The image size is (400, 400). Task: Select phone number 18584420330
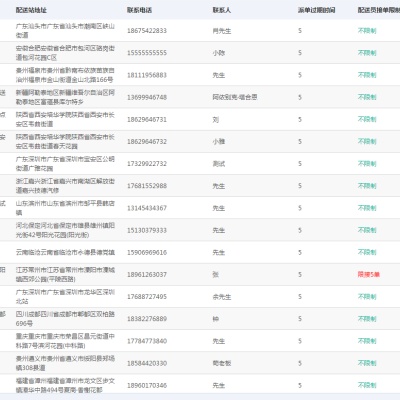pyautogui.click(x=147, y=363)
